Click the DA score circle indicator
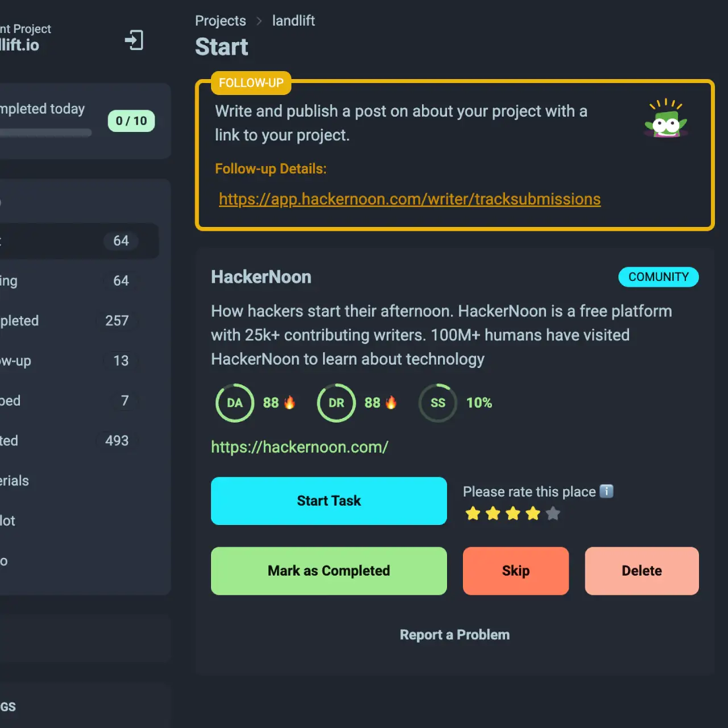This screenshot has width=728, height=728. pyautogui.click(x=234, y=403)
